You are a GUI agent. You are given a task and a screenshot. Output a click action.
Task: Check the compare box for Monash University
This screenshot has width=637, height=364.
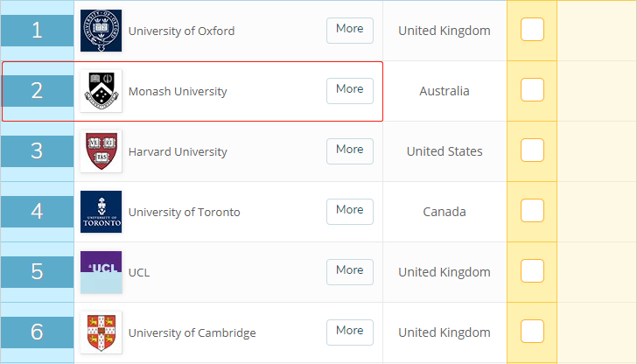[x=532, y=90]
